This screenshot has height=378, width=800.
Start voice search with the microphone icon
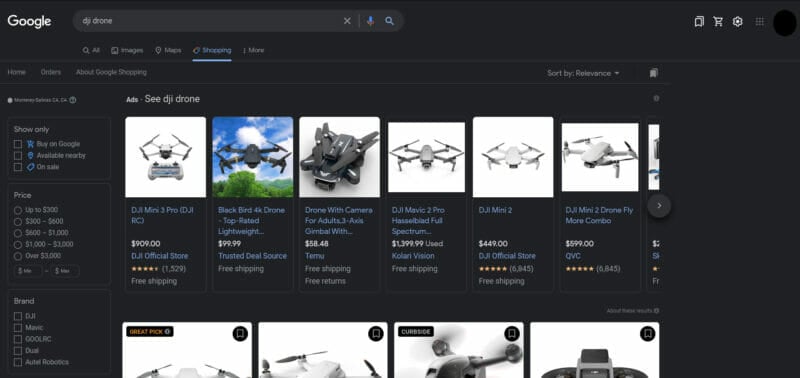[370, 21]
